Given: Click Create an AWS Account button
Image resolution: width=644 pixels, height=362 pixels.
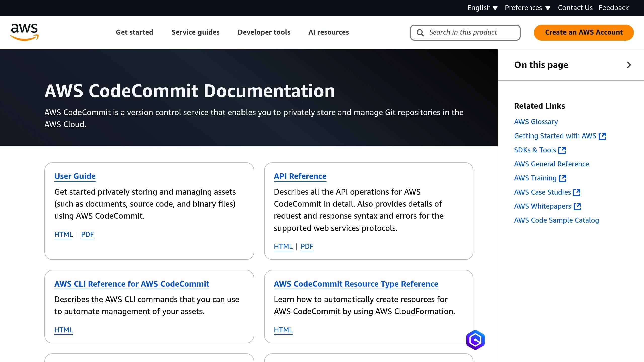Looking at the screenshot, I should [584, 32].
